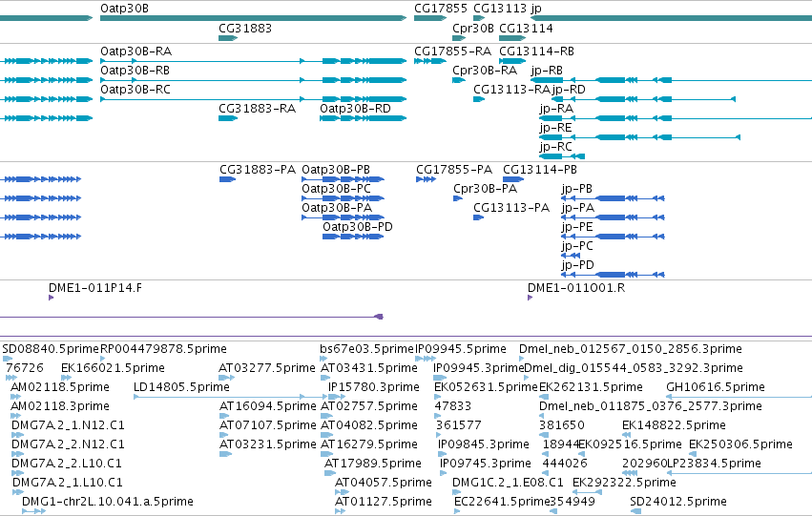Select the jp-RC transcript
812x516 pixels.
(562, 156)
